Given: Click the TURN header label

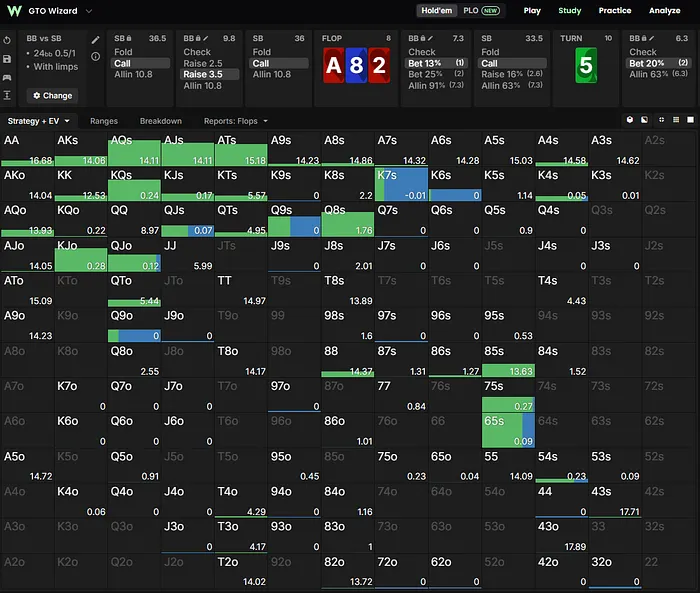Looking at the screenshot, I should [x=571, y=38].
